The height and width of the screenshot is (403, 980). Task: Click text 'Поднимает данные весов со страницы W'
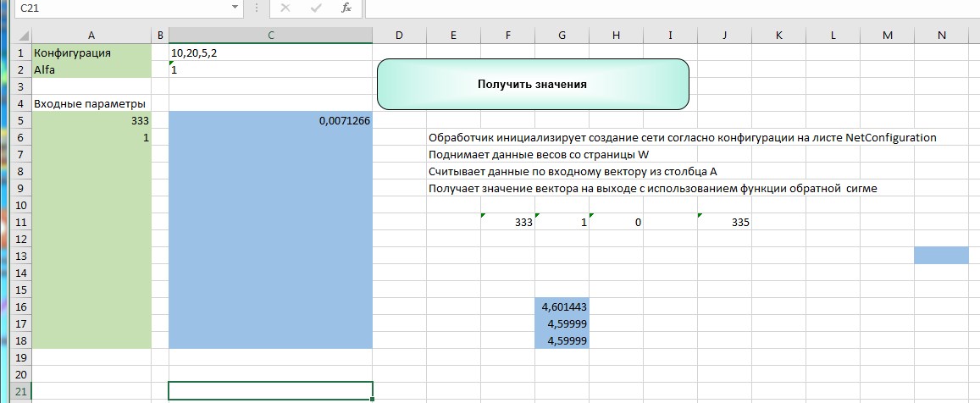pyautogui.click(x=540, y=154)
